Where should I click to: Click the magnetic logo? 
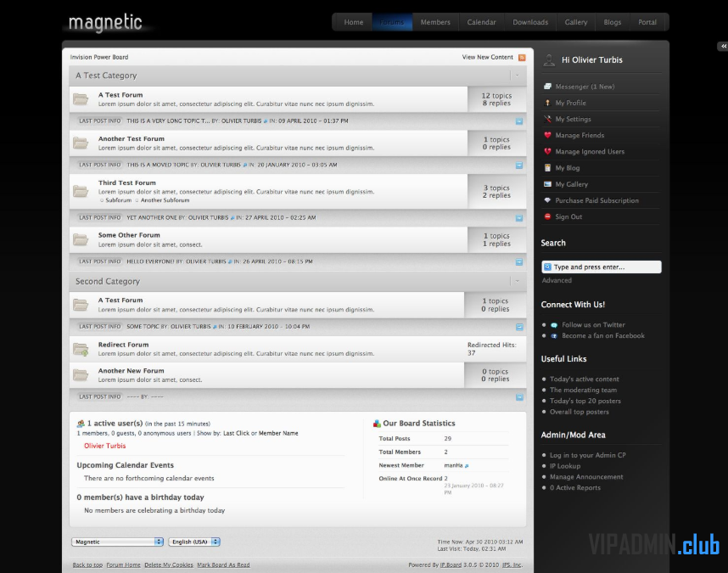click(x=105, y=23)
